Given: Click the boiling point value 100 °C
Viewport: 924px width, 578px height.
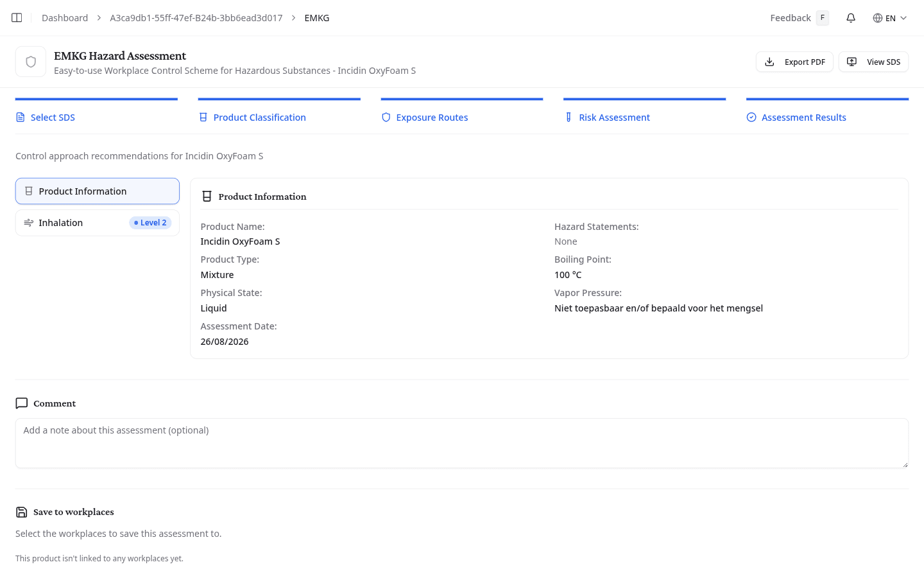Looking at the screenshot, I should coord(568,275).
